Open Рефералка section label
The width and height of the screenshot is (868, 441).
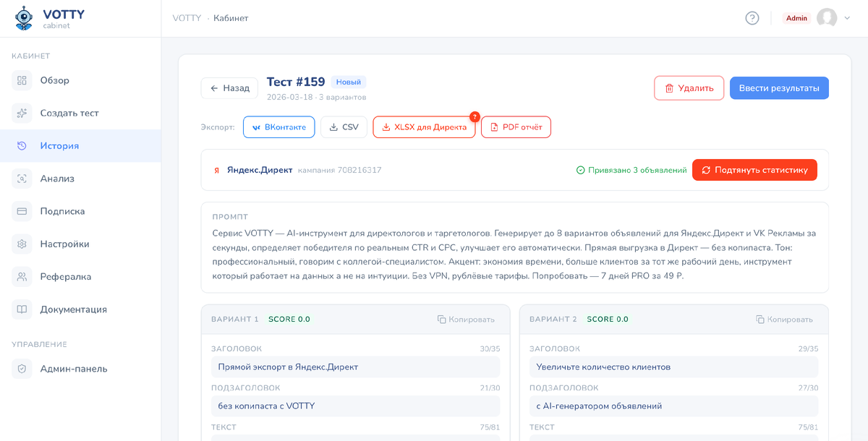(65, 276)
